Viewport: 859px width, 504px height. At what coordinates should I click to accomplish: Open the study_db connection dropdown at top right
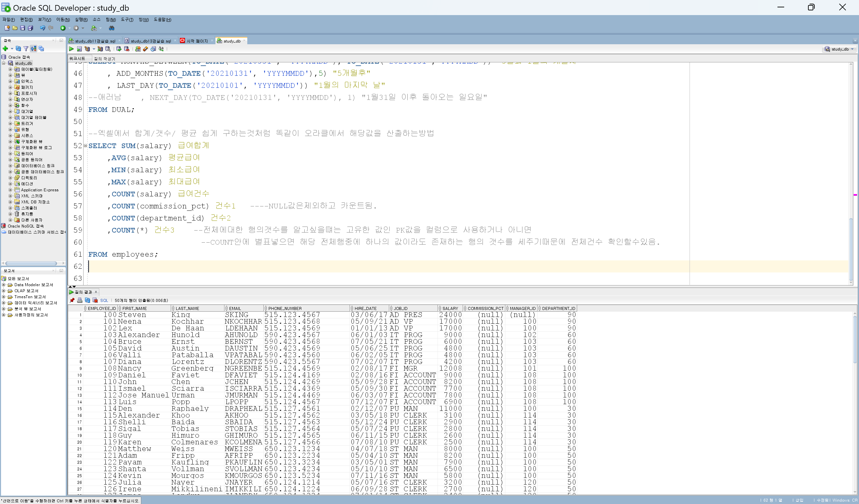(x=840, y=49)
